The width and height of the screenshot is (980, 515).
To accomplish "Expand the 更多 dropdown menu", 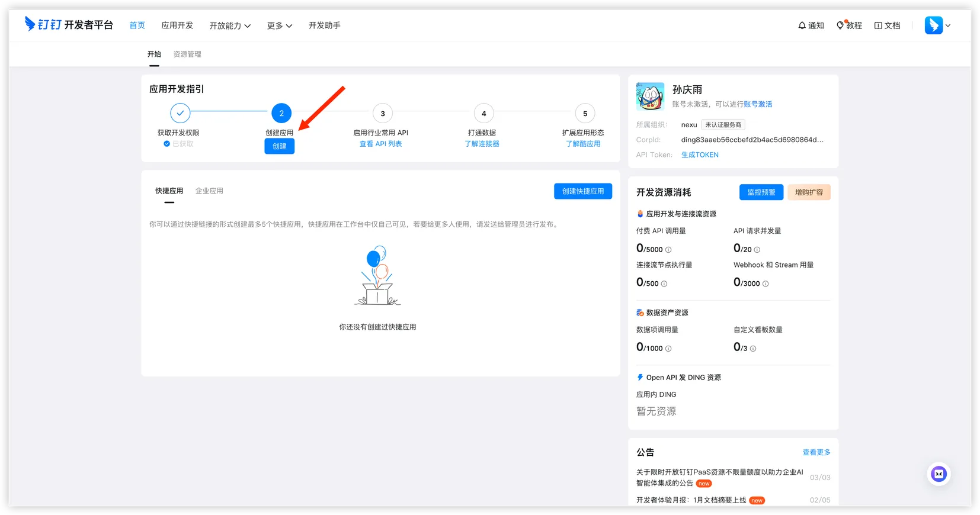I will [280, 25].
